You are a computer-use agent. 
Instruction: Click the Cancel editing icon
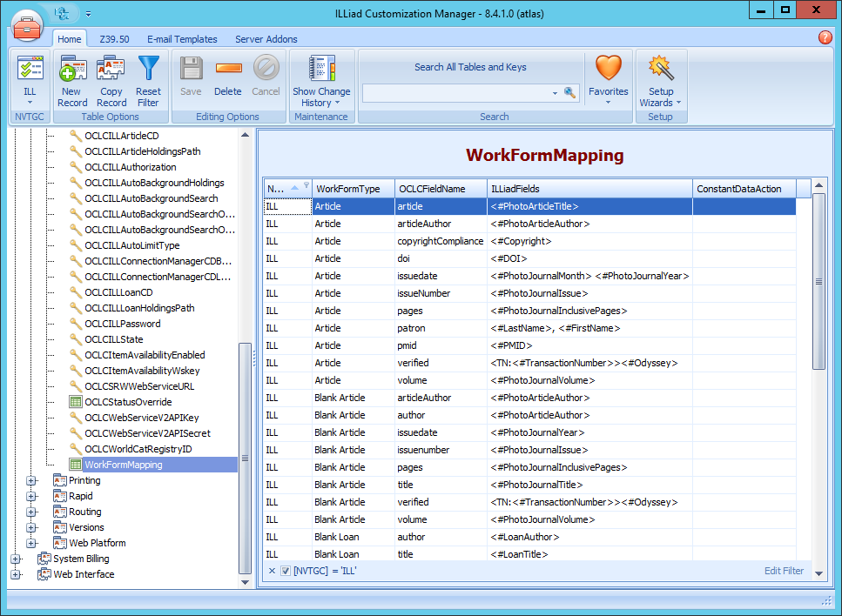(266, 78)
